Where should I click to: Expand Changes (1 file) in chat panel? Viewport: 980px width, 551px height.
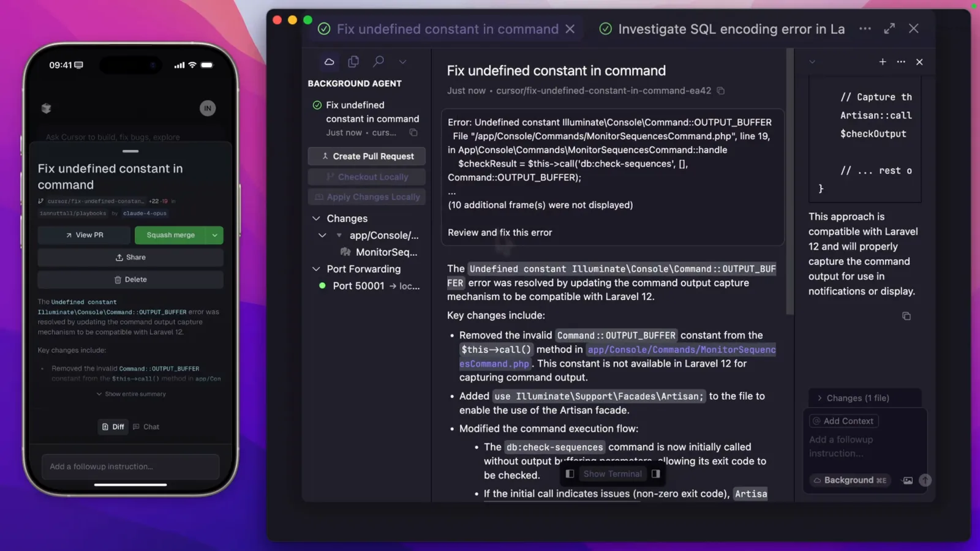click(865, 398)
